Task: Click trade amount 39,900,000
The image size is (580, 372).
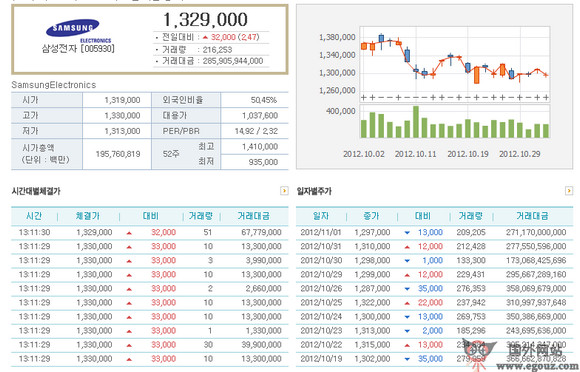Action: tap(261, 345)
